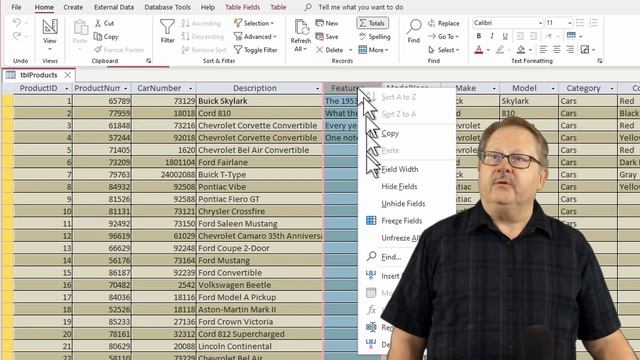
Task: Choose Freeze Fields in context menu
Action: (402, 221)
